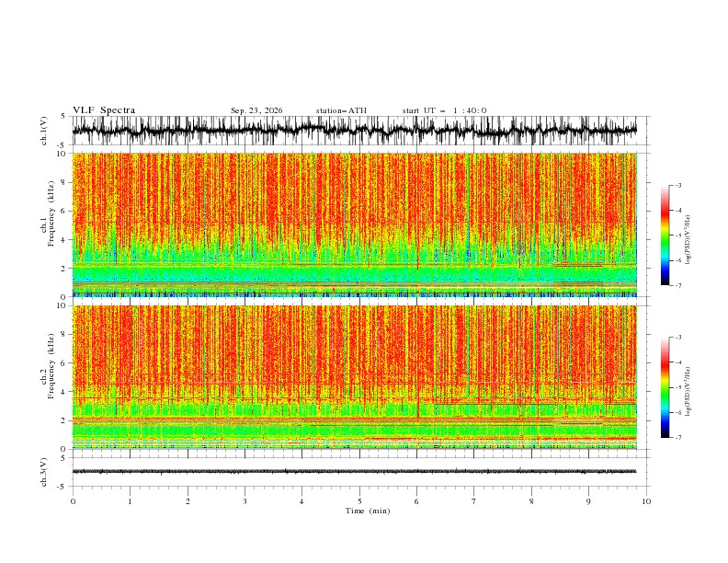Click the VLF Spectra title text
Image resolution: width=728 pixels, height=563 pixels.
pyautogui.click(x=104, y=110)
